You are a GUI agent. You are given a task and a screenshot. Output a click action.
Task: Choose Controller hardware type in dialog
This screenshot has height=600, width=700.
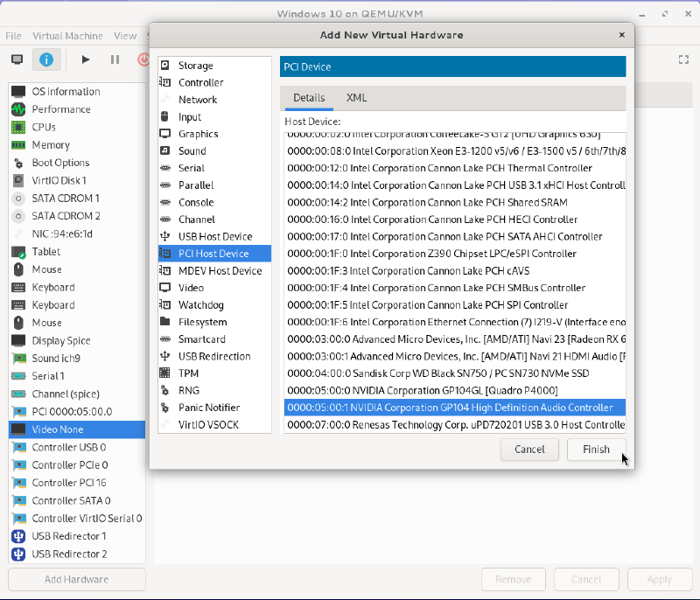214,82
